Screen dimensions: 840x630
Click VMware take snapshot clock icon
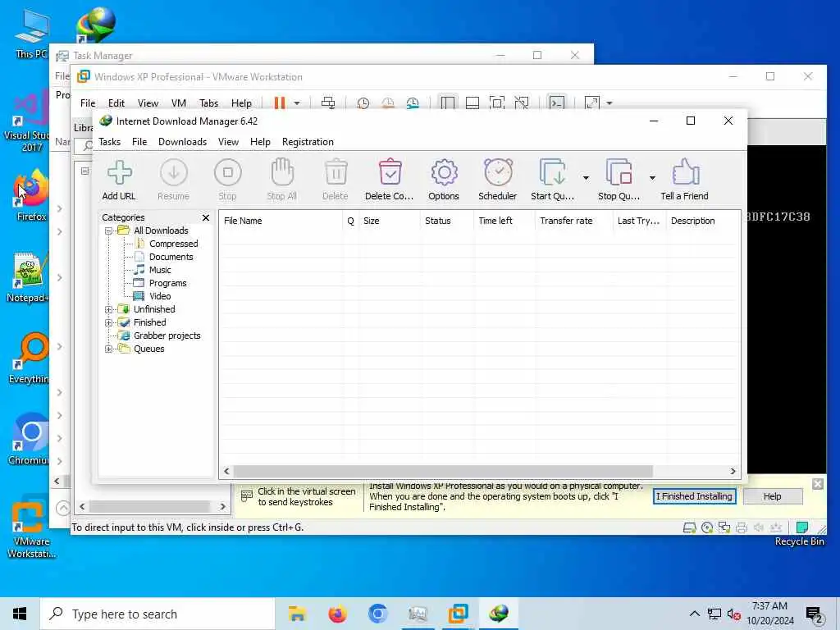(363, 103)
